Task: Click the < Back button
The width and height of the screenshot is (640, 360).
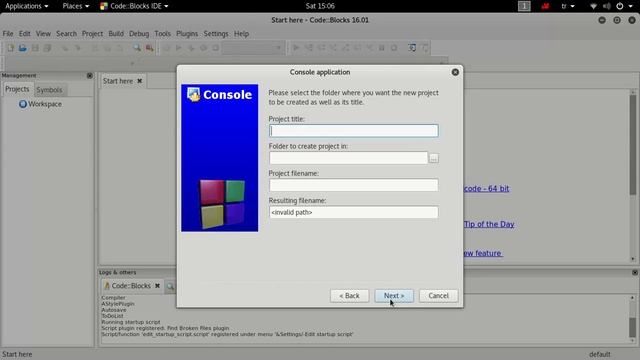Action: [x=349, y=296]
